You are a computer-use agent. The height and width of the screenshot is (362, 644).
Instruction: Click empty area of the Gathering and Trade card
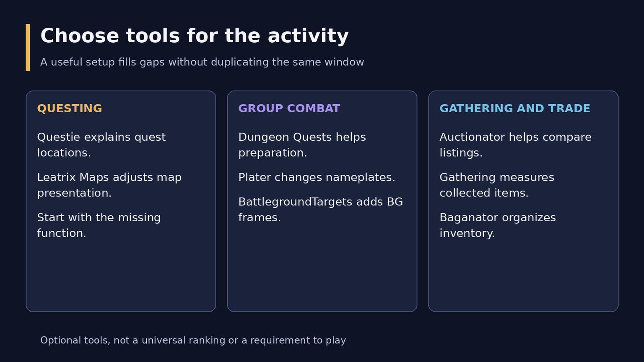coord(523,277)
